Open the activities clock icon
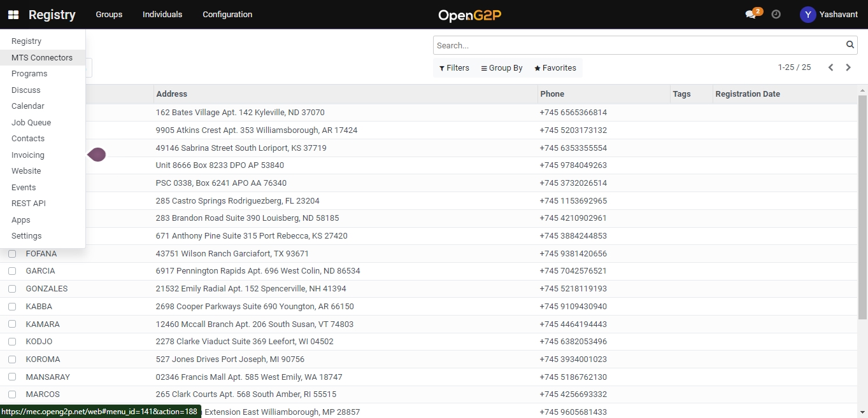The height and width of the screenshot is (418, 868). tap(776, 15)
